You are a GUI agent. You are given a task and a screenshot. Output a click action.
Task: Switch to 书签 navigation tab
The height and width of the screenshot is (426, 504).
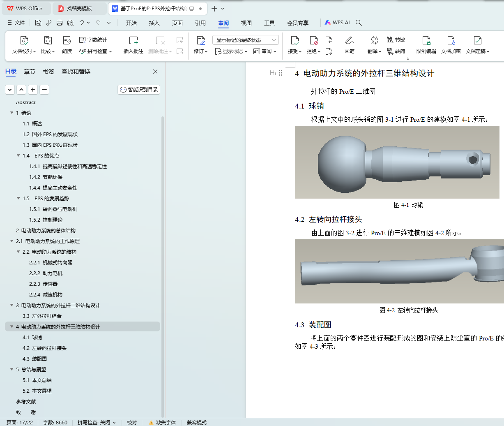tap(48, 72)
